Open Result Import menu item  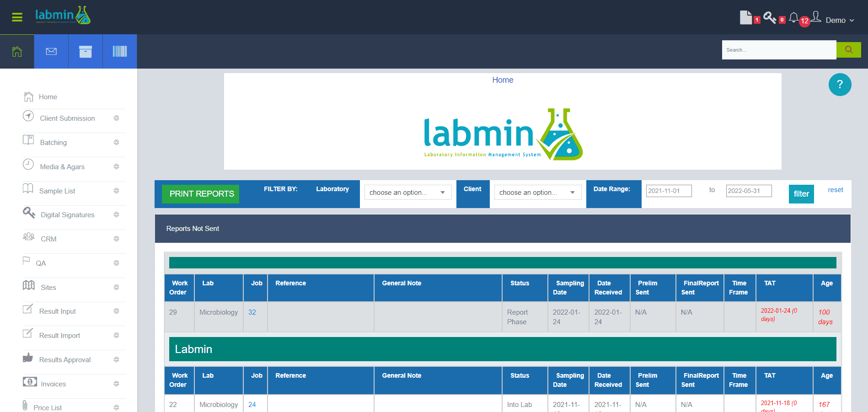[59, 336]
